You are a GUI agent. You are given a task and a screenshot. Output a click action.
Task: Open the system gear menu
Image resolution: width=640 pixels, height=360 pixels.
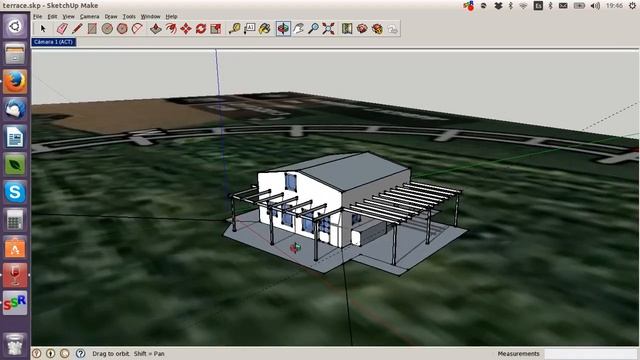click(x=632, y=6)
